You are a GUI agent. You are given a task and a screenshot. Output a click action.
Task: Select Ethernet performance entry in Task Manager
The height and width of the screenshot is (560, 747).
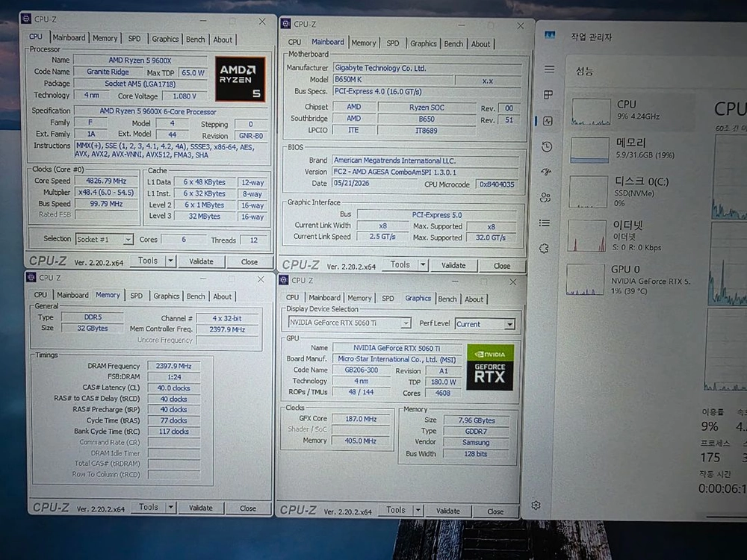[x=628, y=235]
